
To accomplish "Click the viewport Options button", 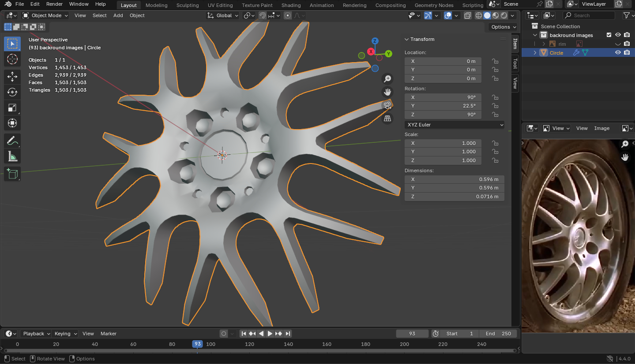I will pyautogui.click(x=503, y=27).
